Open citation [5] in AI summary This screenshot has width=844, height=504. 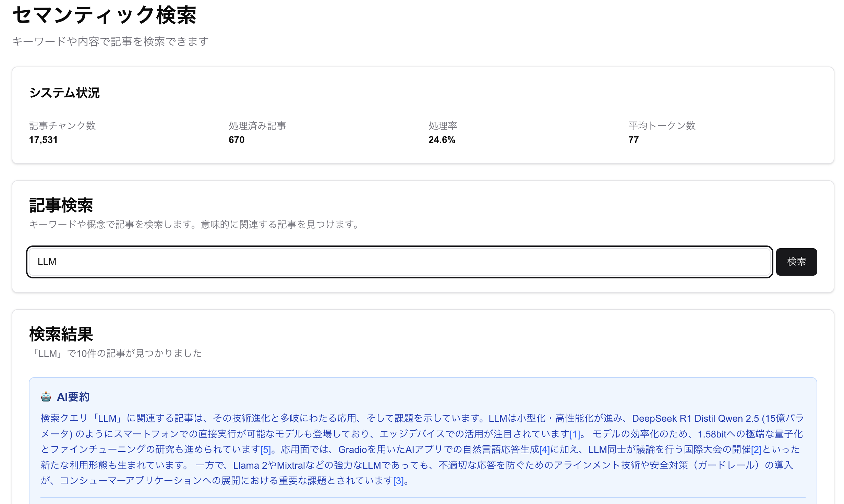(266, 450)
